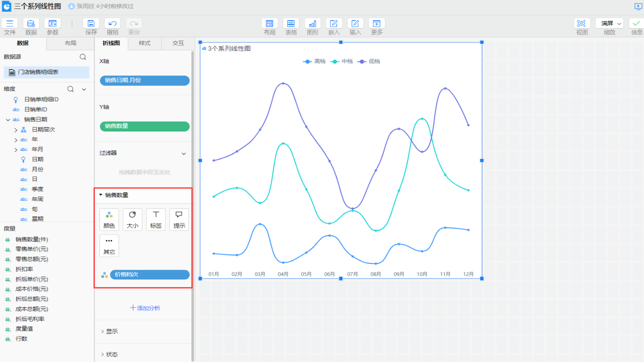Click the Undo (撤销) icon
The height and width of the screenshot is (362, 644).
[x=112, y=24]
